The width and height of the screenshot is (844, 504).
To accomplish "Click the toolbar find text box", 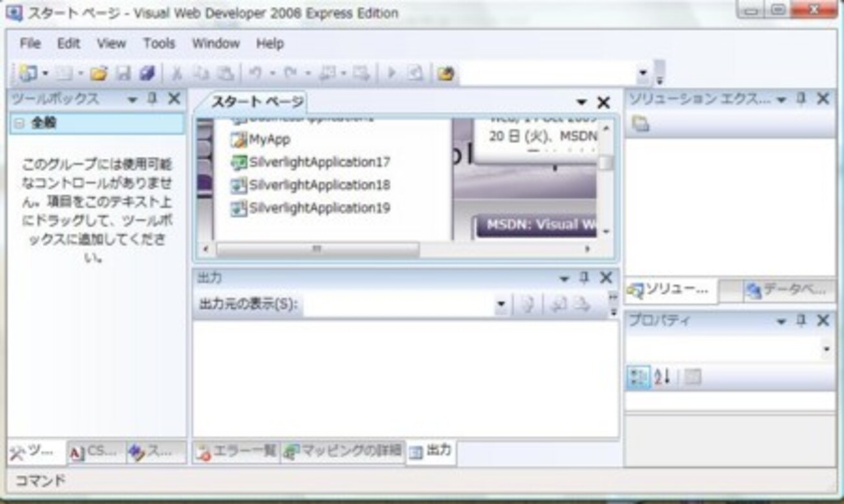I will [x=548, y=74].
